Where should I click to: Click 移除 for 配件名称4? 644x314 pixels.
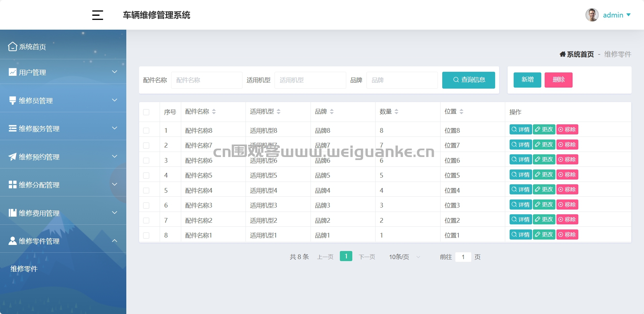pyautogui.click(x=567, y=189)
